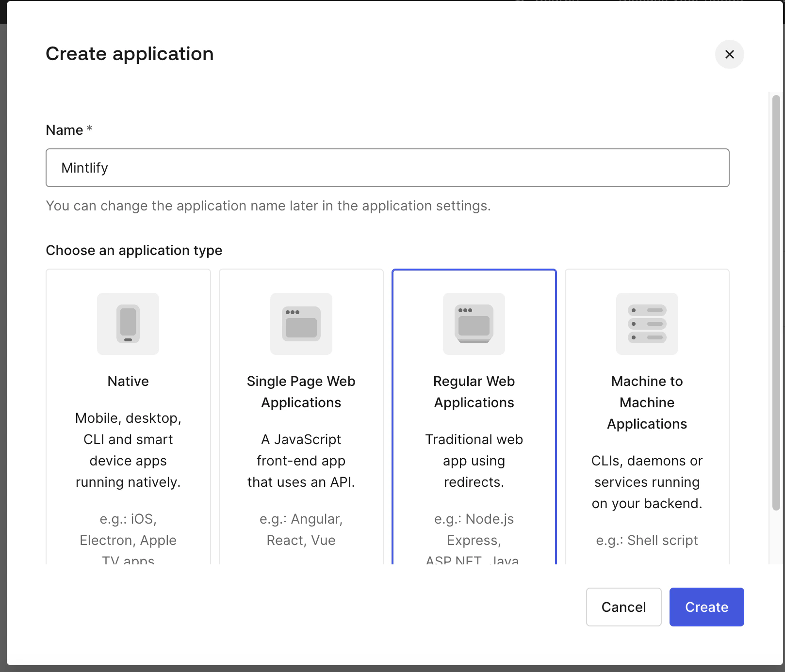Click the Single Page Web Applications heading

click(x=301, y=391)
